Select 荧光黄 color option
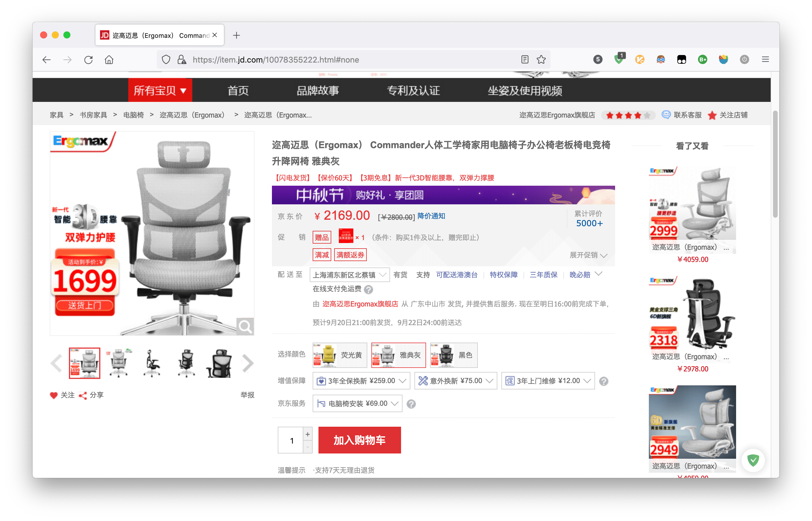The width and height of the screenshot is (812, 521). [340, 355]
